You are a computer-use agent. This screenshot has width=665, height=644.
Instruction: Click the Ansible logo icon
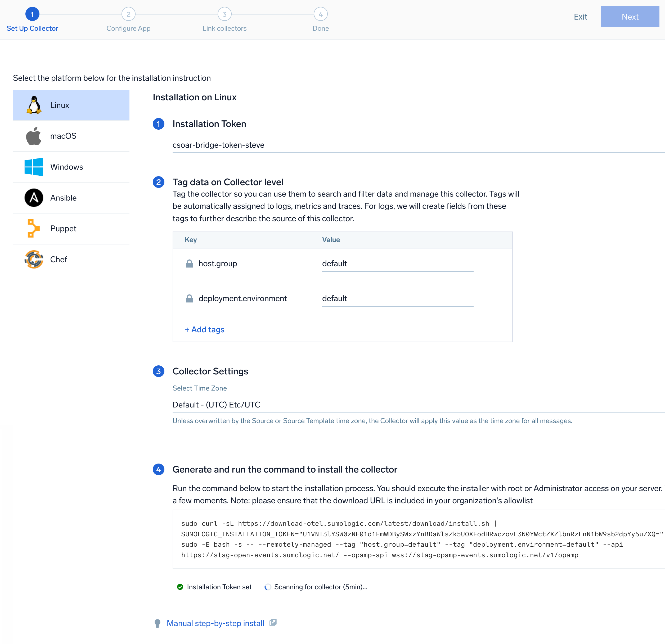point(34,198)
